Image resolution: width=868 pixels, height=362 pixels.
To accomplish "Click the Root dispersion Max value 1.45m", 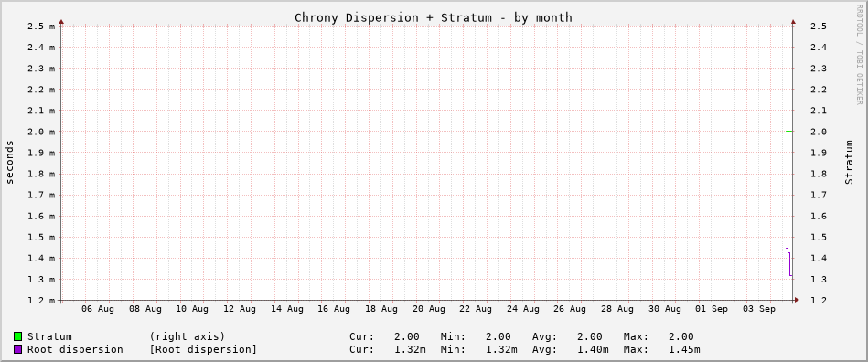I will click(684, 350).
